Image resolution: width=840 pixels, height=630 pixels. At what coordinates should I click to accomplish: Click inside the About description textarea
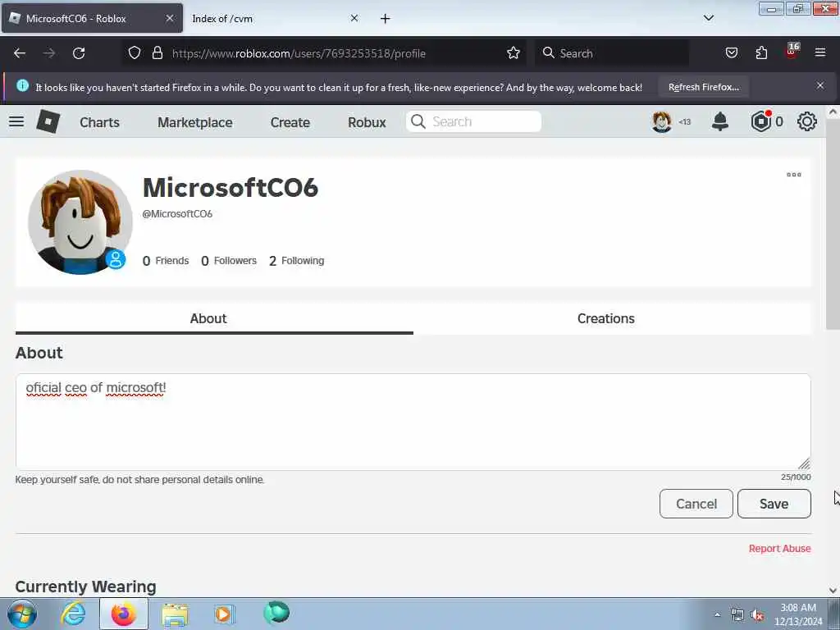pyautogui.click(x=413, y=422)
